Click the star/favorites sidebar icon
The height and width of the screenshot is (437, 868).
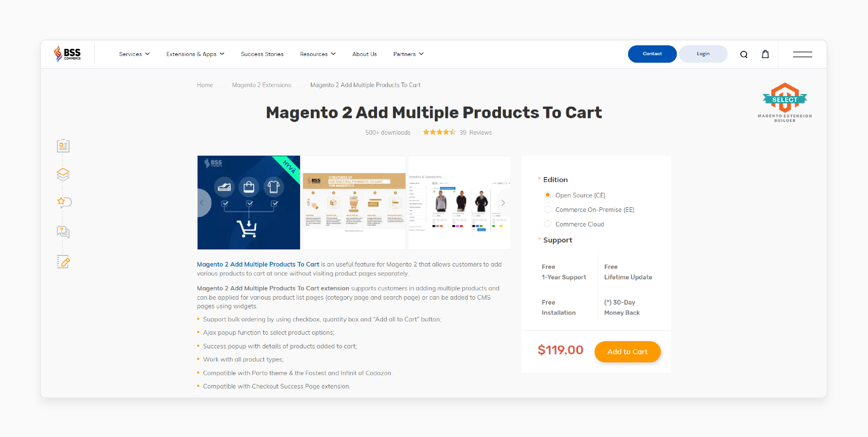tap(63, 202)
